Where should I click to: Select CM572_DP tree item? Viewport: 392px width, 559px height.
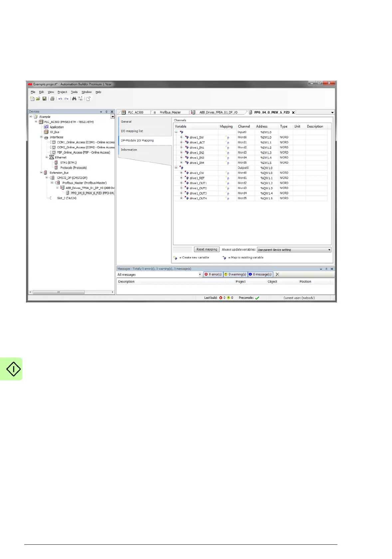(72, 178)
